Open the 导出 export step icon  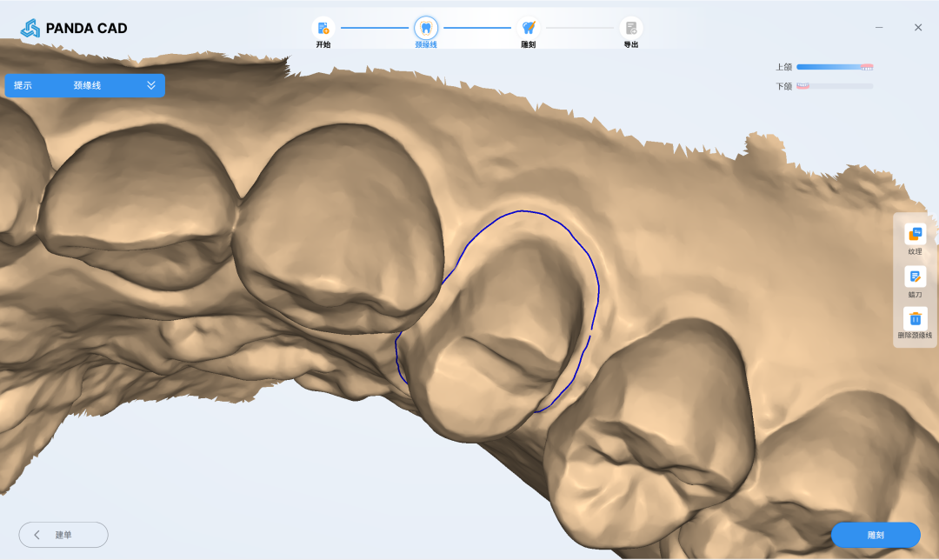pos(630,28)
